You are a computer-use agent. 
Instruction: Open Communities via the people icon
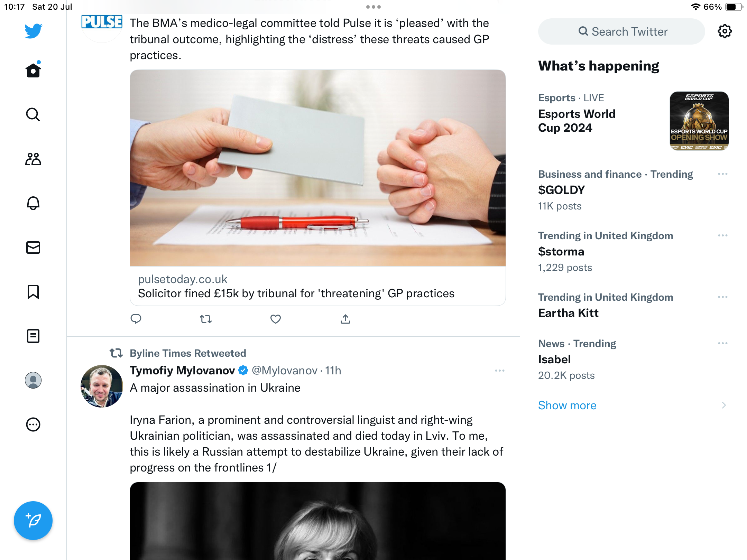pos(33,159)
